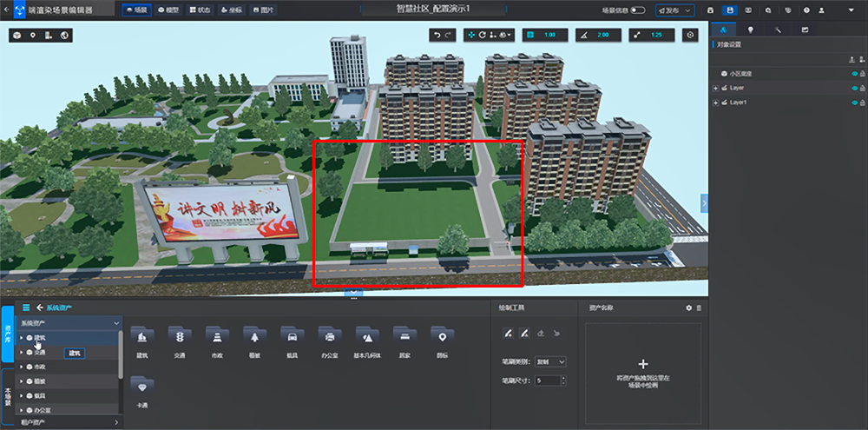
Task: Expand the Layer node in object tree
Action: [716, 88]
